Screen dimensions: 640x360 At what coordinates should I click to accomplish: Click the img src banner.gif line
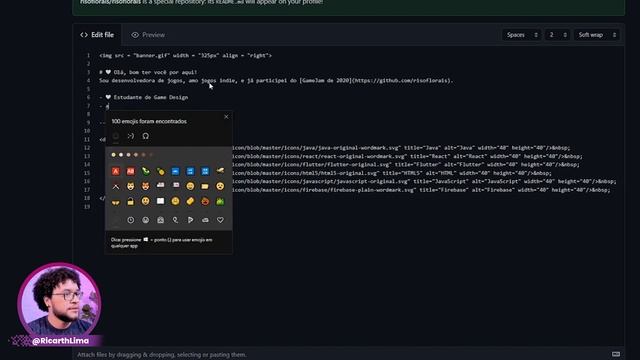(185, 56)
